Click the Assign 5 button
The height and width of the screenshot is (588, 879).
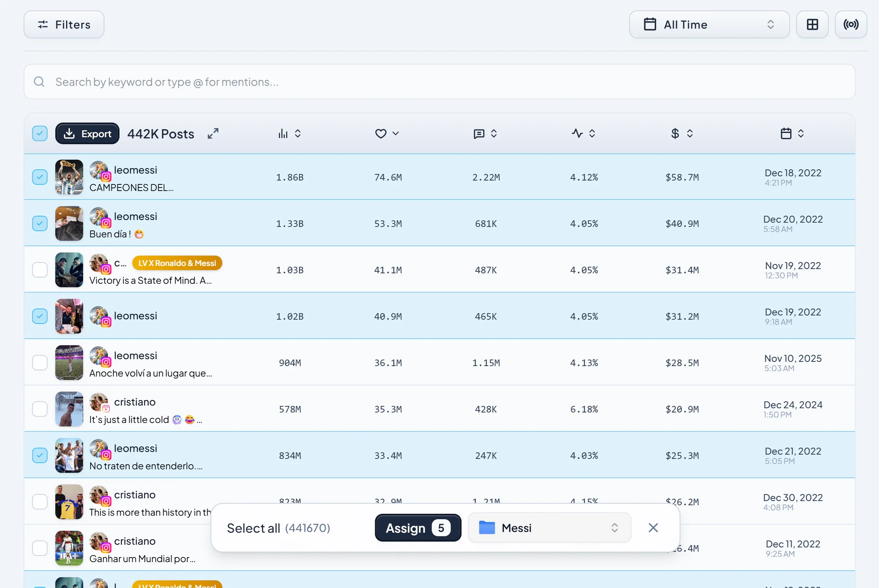pos(418,528)
